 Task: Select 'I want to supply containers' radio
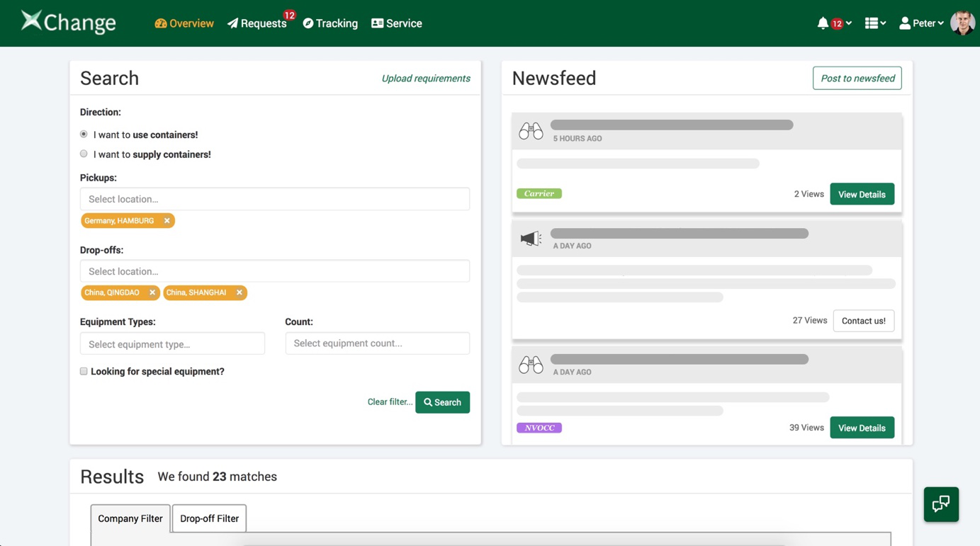[x=84, y=154]
